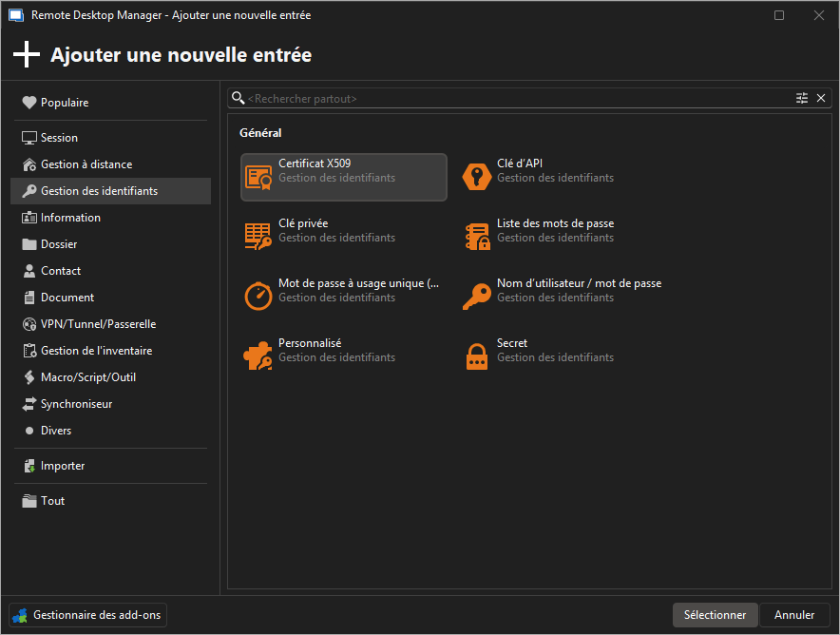Click the Synchroniseur arrows icon
Viewport: 840px width, 635px height.
pos(29,404)
